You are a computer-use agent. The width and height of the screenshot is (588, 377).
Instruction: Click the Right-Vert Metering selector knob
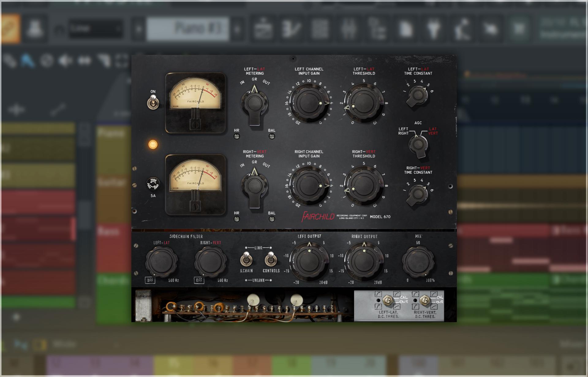[254, 187]
